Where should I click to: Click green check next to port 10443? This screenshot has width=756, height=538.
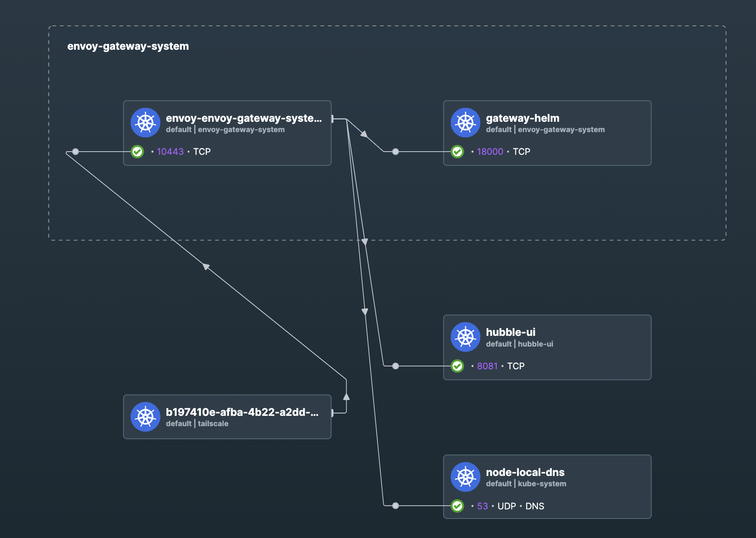click(x=137, y=152)
